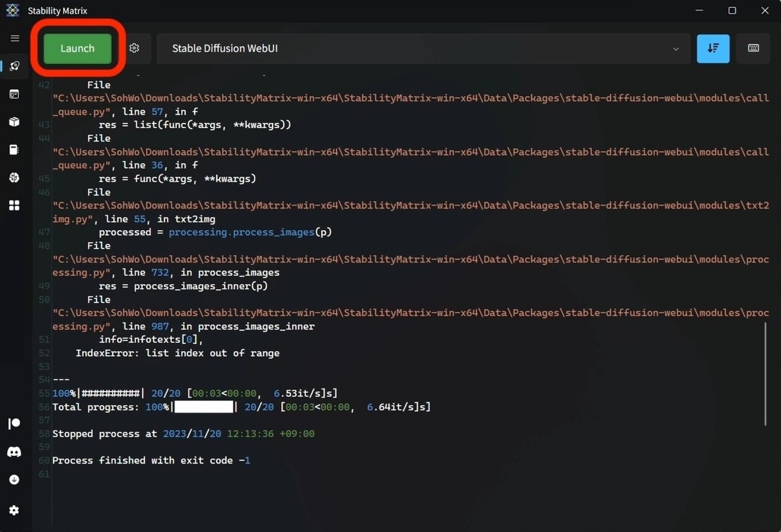Screen dimensions: 781x532
Task: Open the Downloads arrow icon in sidebar
Action: point(14,479)
